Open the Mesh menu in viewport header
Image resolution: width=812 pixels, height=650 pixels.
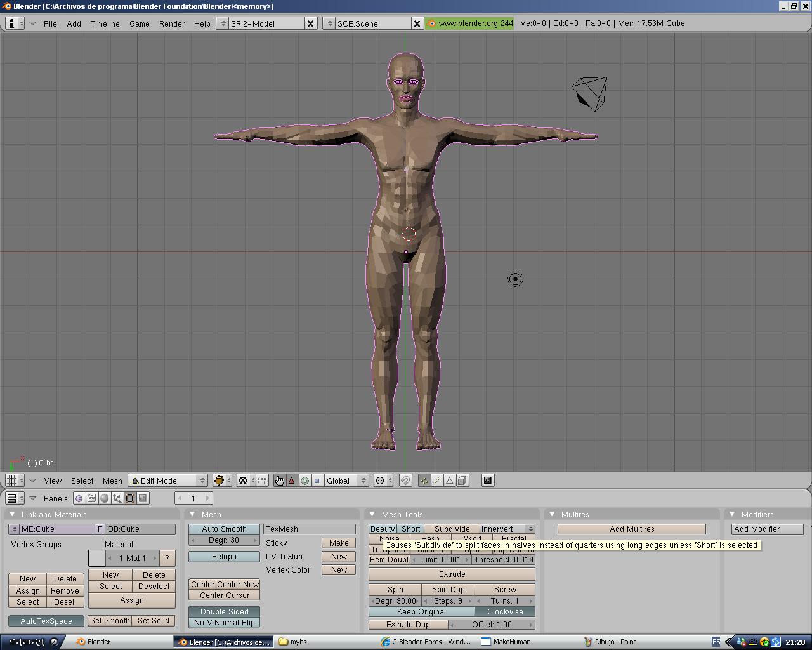(112, 481)
